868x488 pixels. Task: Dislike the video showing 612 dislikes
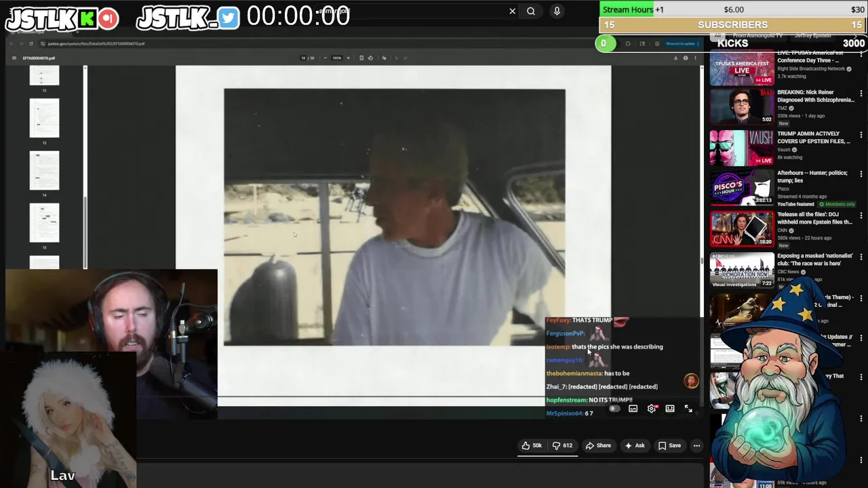point(562,445)
